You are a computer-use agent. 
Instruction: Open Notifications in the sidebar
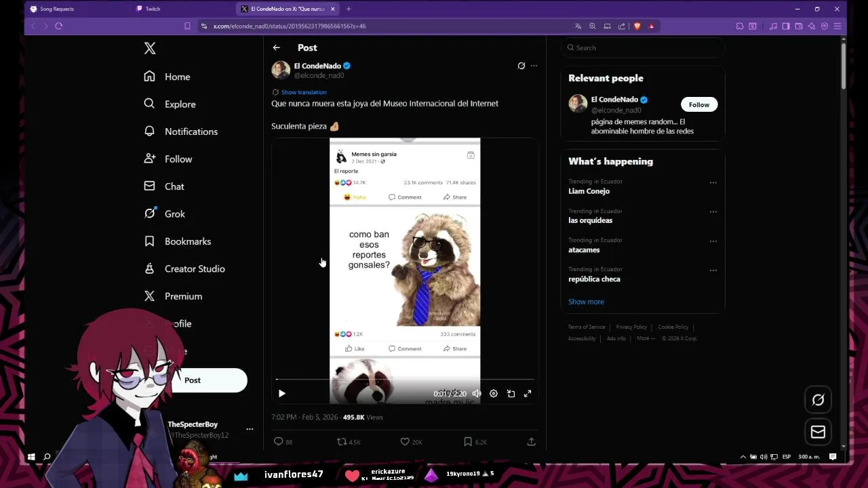[180, 131]
